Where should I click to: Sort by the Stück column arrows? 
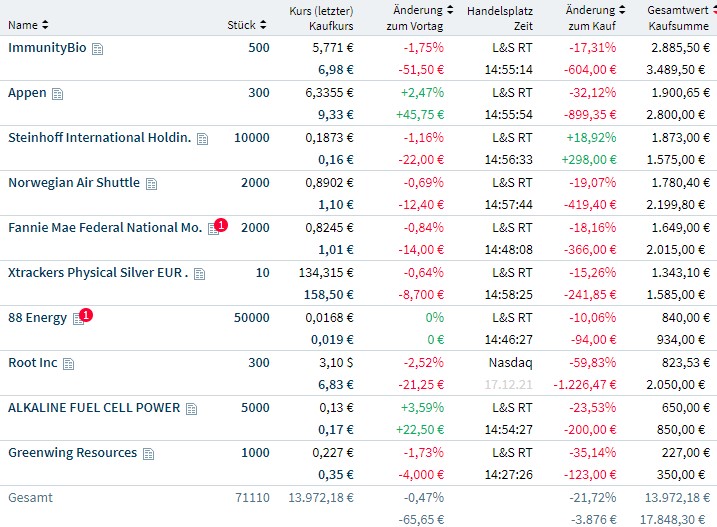[263, 24]
